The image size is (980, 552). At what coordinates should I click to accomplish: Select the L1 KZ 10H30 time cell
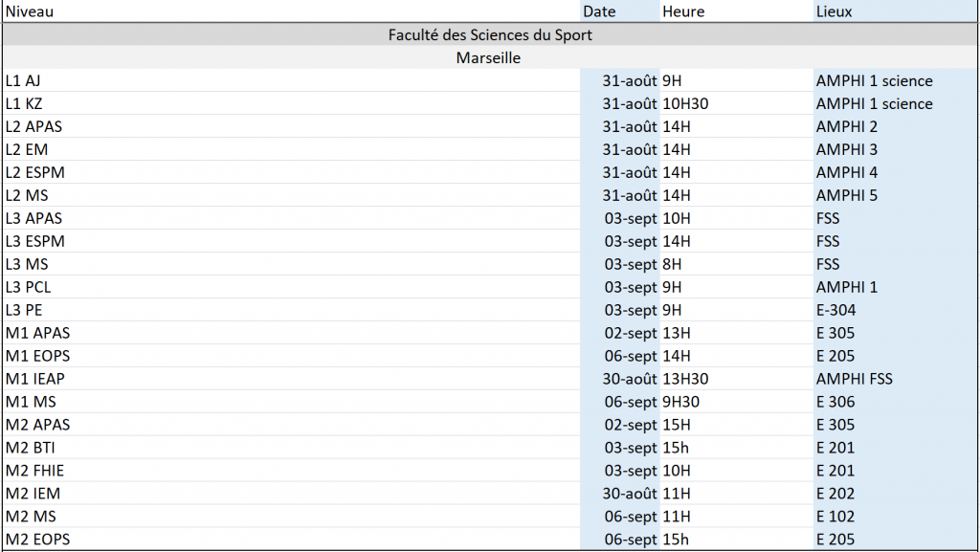736,103
